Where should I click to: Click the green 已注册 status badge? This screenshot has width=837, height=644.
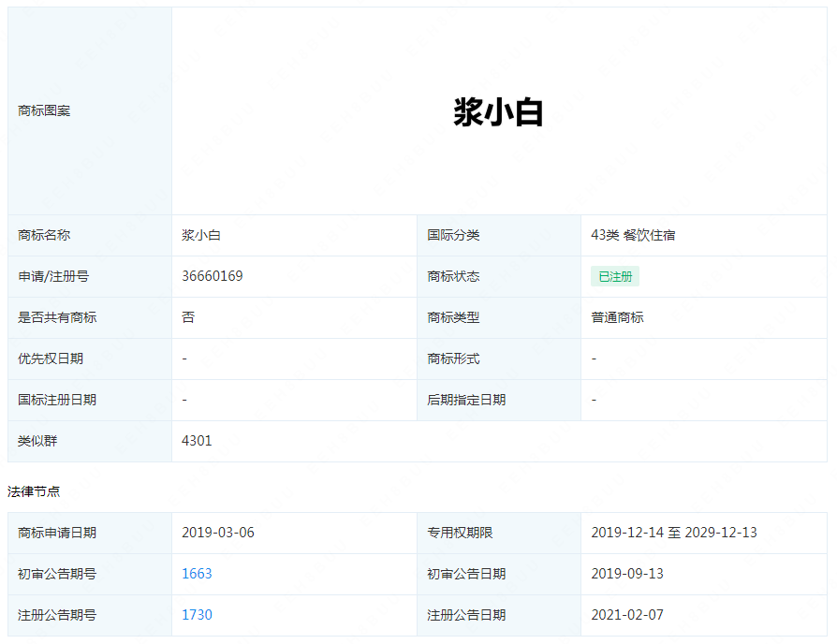tap(615, 276)
